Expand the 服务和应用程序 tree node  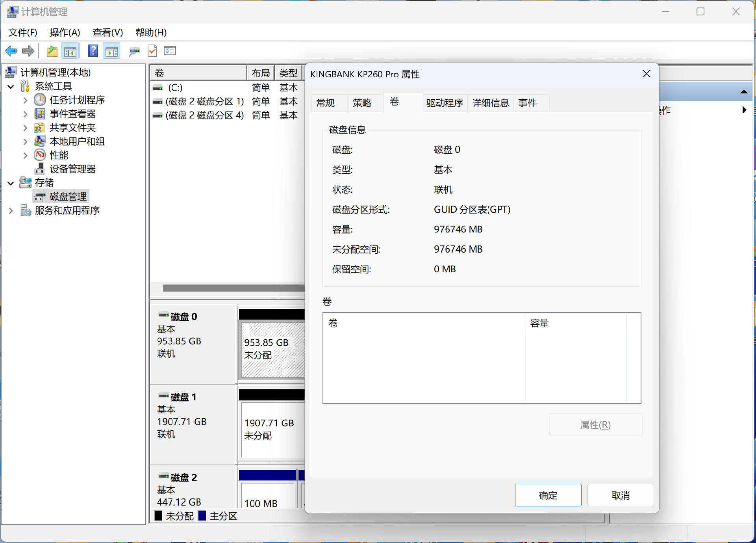(11, 210)
